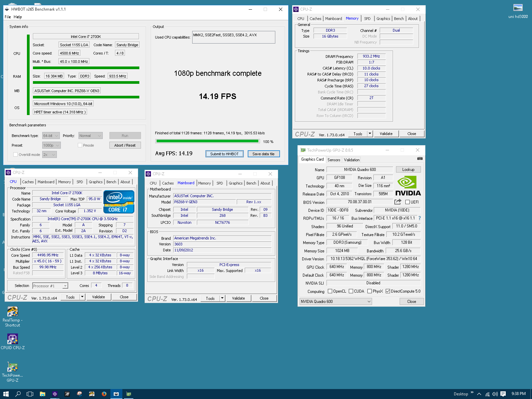Switch to Validation tab in GPU-Z
Image resolution: width=532 pixels, height=399 pixels.
coord(352,160)
